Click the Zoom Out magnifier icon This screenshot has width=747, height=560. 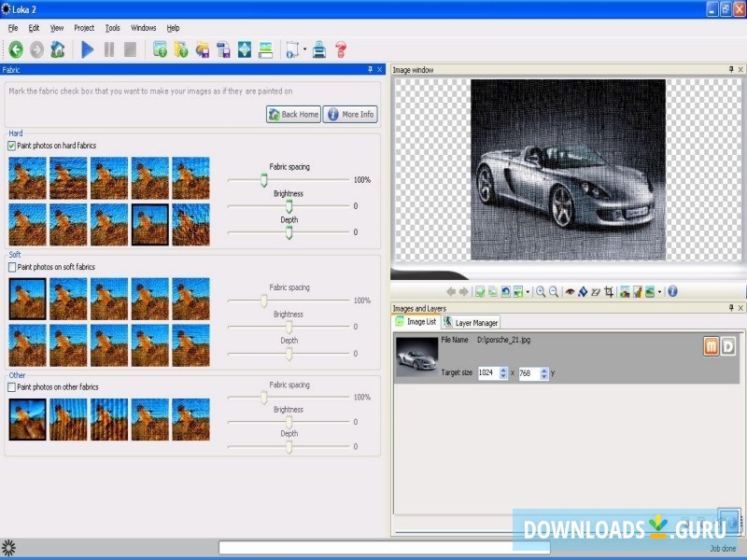[x=553, y=292]
